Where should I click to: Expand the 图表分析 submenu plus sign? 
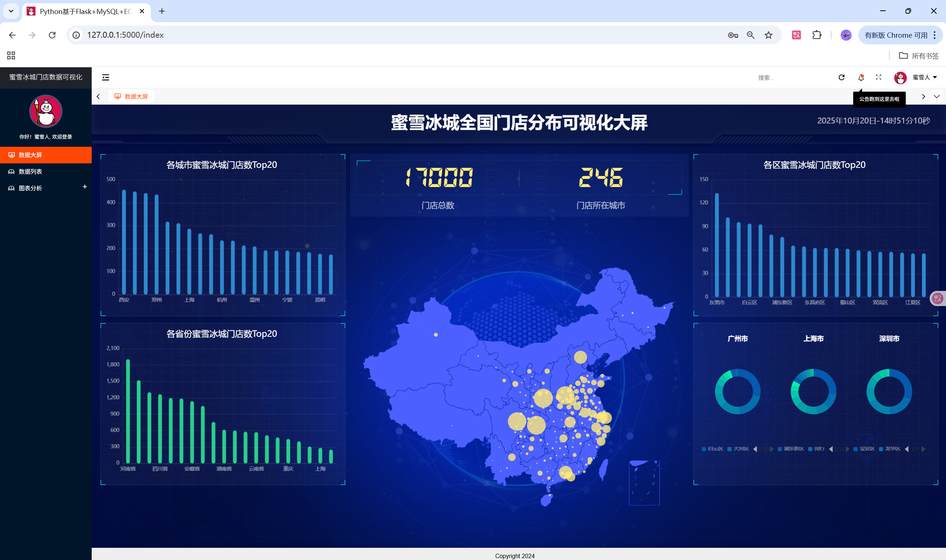85,187
